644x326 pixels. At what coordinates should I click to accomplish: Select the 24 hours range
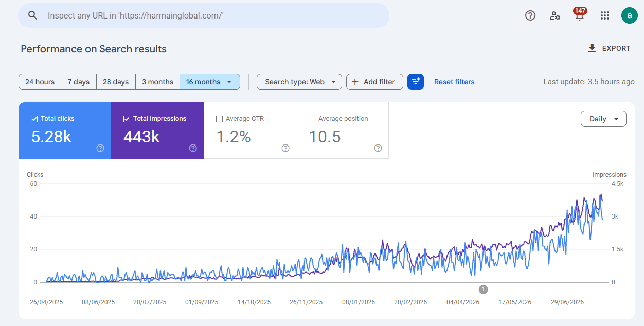tap(40, 82)
